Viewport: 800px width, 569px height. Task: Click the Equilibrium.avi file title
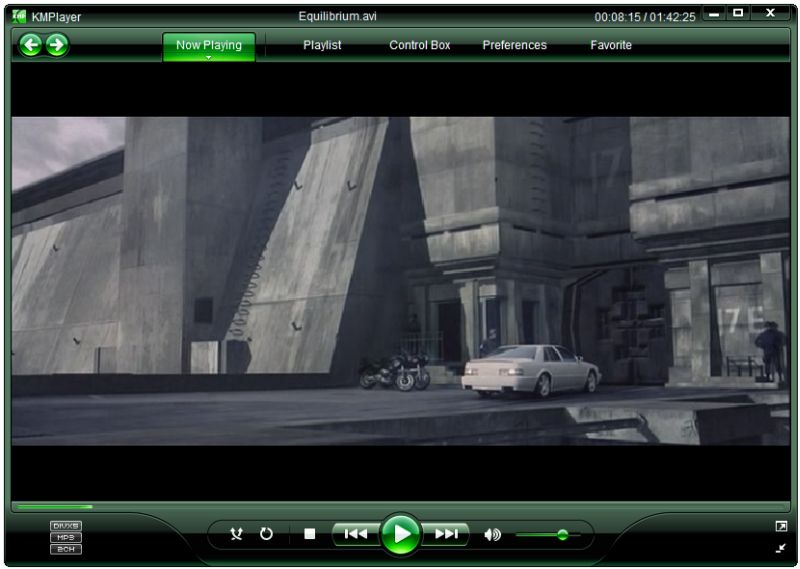tap(337, 16)
